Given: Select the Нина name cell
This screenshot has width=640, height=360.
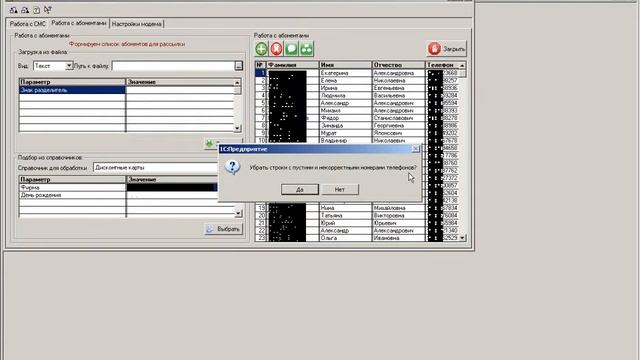Looking at the screenshot, I should [345, 208].
